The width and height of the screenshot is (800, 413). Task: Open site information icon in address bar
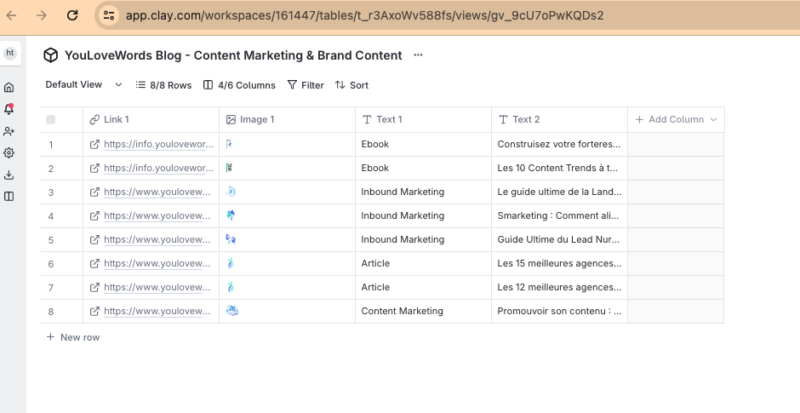pyautogui.click(x=109, y=15)
